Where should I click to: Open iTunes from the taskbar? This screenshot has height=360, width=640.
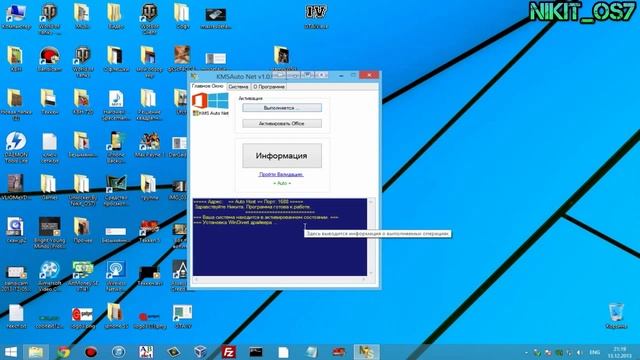point(118,352)
